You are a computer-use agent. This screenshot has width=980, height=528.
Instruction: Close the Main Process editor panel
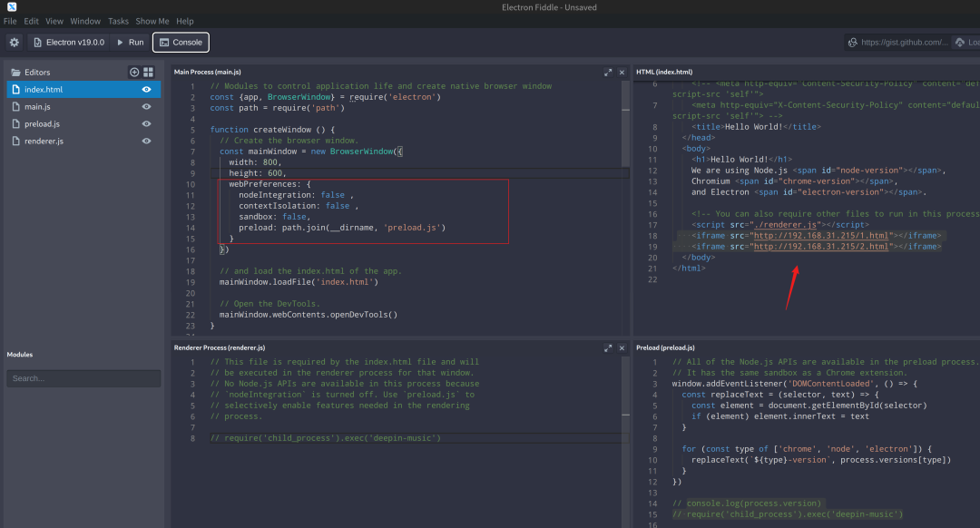pyautogui.click(x=622, y=72)
